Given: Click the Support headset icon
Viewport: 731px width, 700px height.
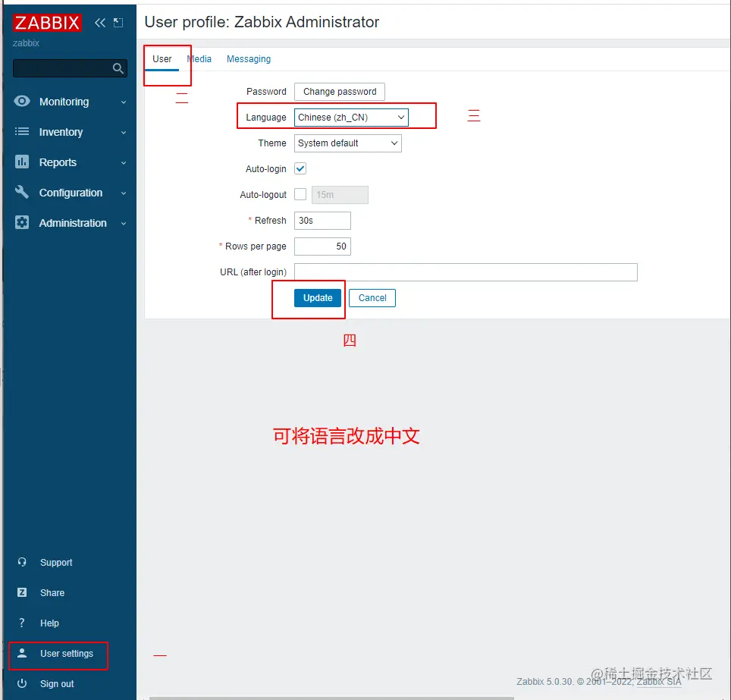Looking at the screenshot, I should 22,562.
